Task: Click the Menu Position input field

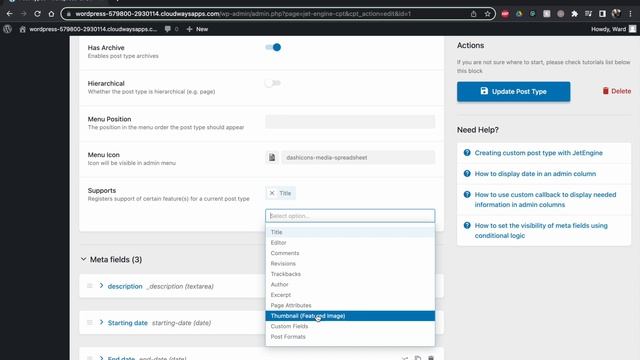Action: [x=350, y=122]
